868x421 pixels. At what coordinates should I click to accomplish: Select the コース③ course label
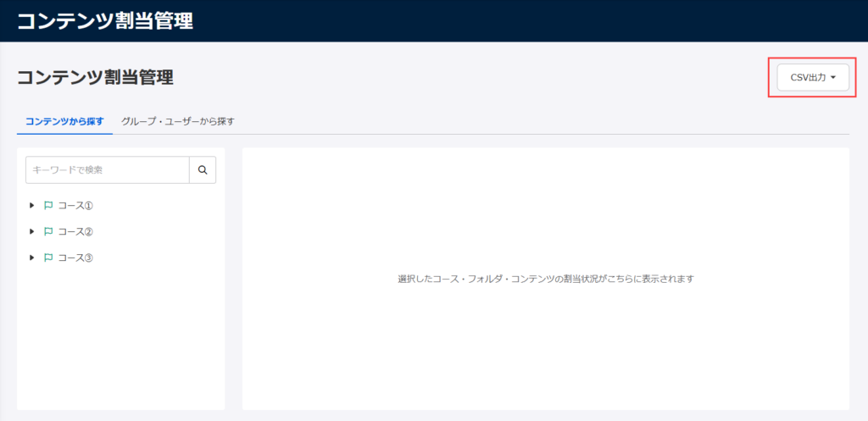point(75,258)
